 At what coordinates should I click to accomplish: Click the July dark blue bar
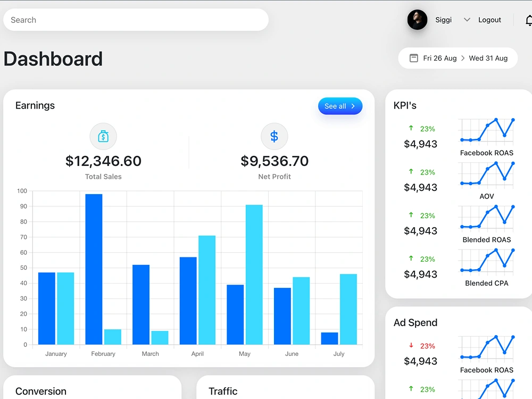[329, 338]
